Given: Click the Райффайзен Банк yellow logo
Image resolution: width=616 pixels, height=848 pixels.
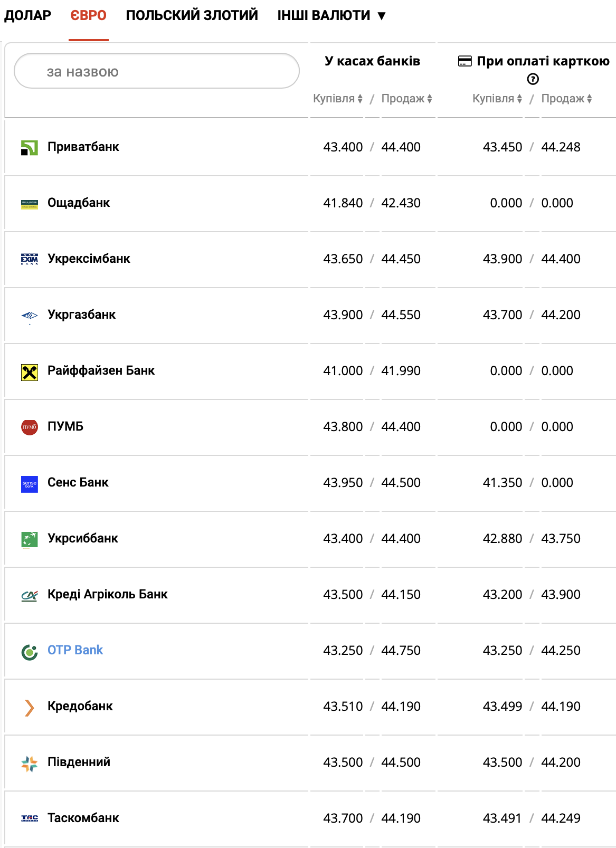Looking at the screenshot, I should tap(30, 373).
